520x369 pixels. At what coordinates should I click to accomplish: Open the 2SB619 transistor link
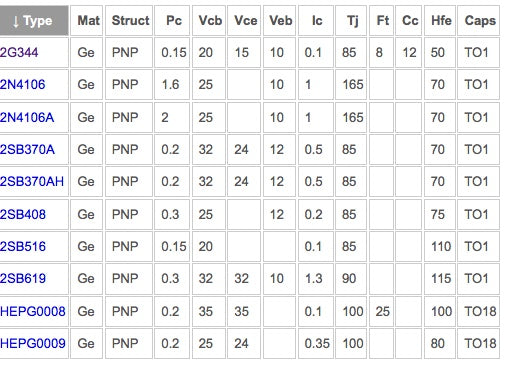click(x=23, y=279)
